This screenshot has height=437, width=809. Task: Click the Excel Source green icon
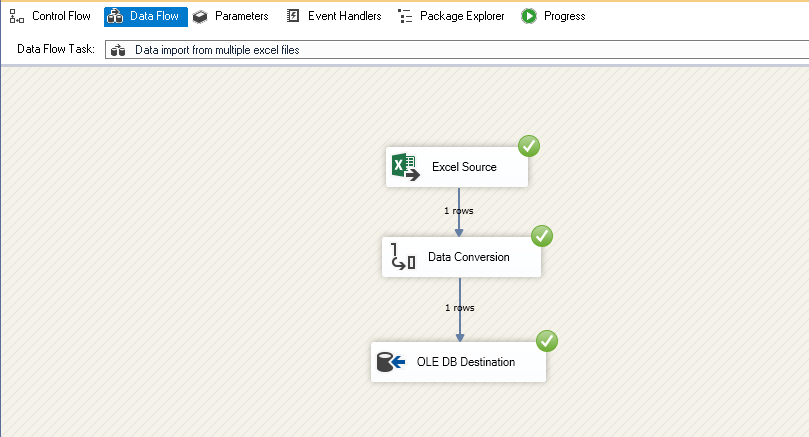405,167
